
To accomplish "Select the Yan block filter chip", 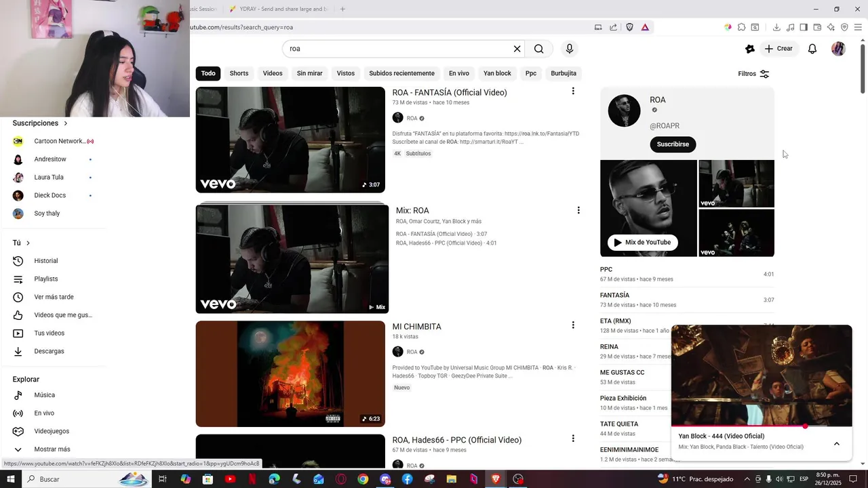I will coord(497,73).
